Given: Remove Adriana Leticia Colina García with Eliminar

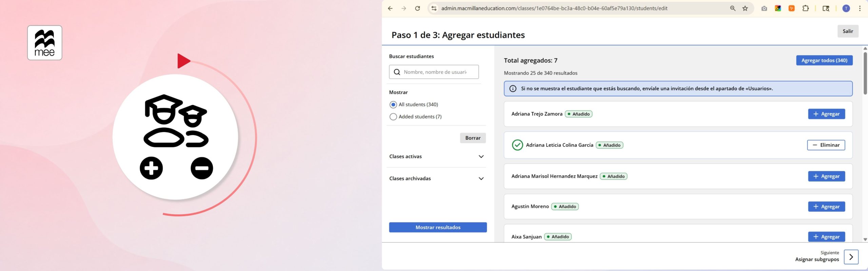Looking at the screenshot, I should pyautogui.click(x=826, y=145).
